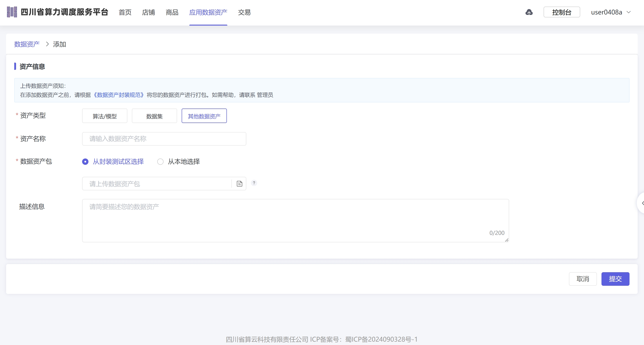Go to 首页 menu

coord(125,12)
